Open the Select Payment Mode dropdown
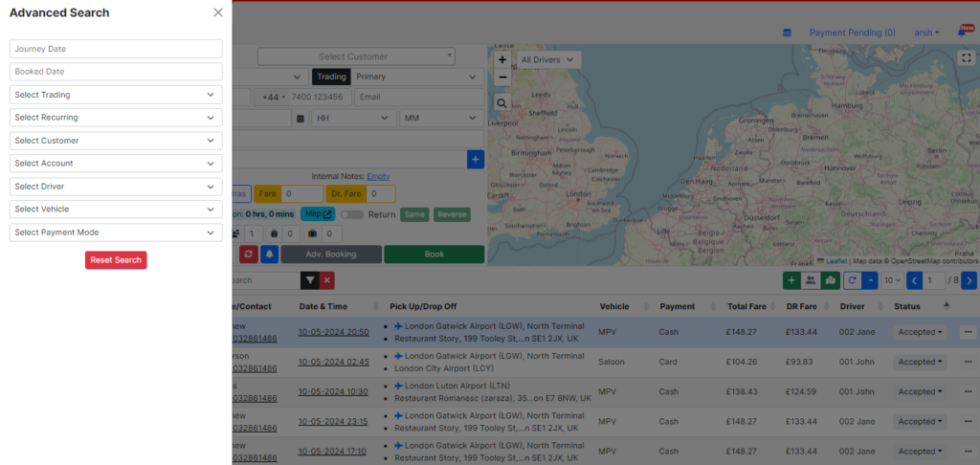980x465 pixels. tap(116, 232)
